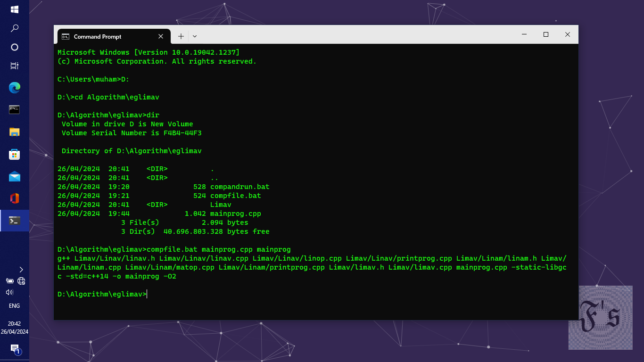644x362 pixels.
Task: Click the 'Volume Serial Number is F4B4-44F3' line
Action: pos(132,133)
